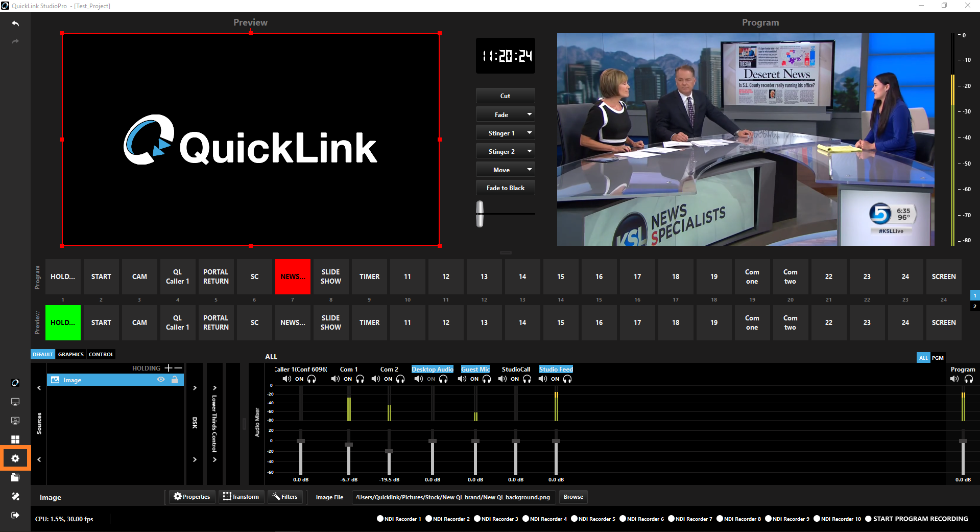Expand DSK panel with lower chevron
Viewport: 980px width, 532px height.
pyautogui.click(x=195, y=459)
